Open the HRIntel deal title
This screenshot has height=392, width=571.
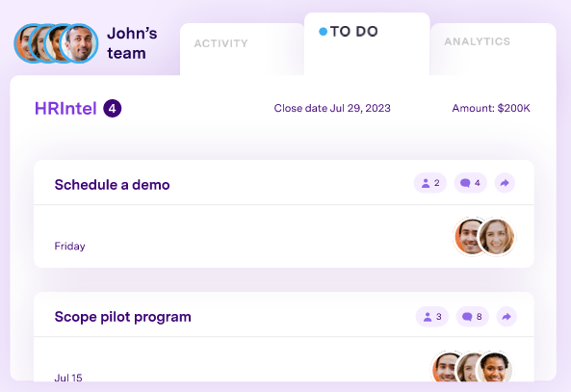tap(65, 109)
